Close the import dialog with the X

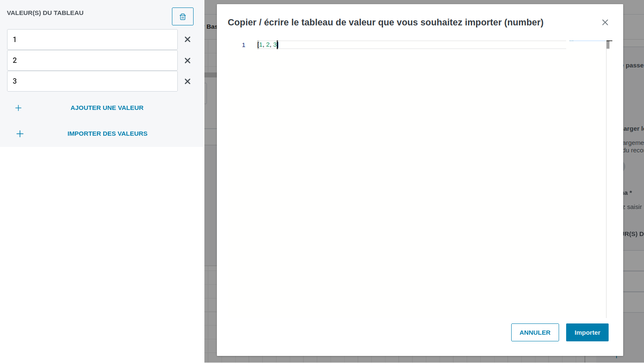point(605,22)
